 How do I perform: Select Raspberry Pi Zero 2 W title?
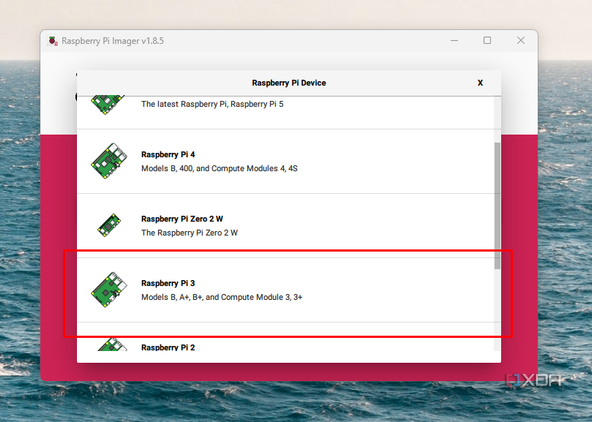tap(182, 219)
